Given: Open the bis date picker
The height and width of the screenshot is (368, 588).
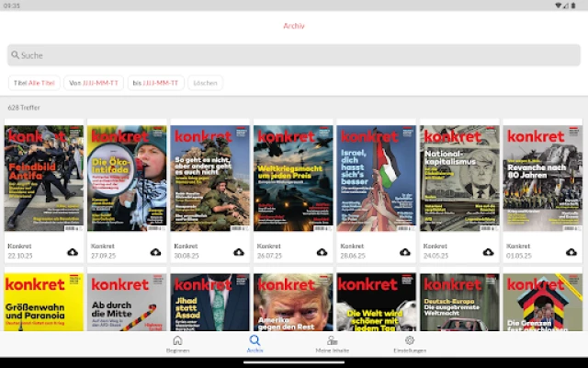Looking at the screenshot, I should (155, 83).
